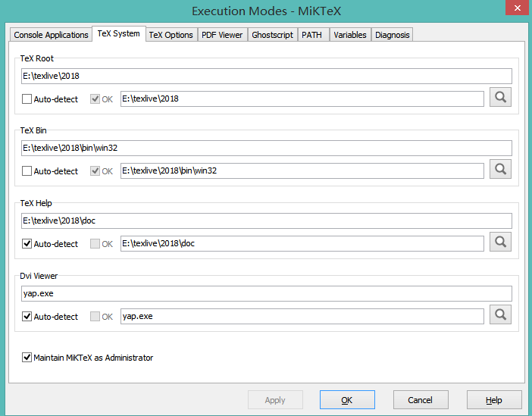Disable Auto-detect for Dvi Viewer
The width and height of the screenshot is (532, 416).
pyautogui.click(x=27, y=317)
